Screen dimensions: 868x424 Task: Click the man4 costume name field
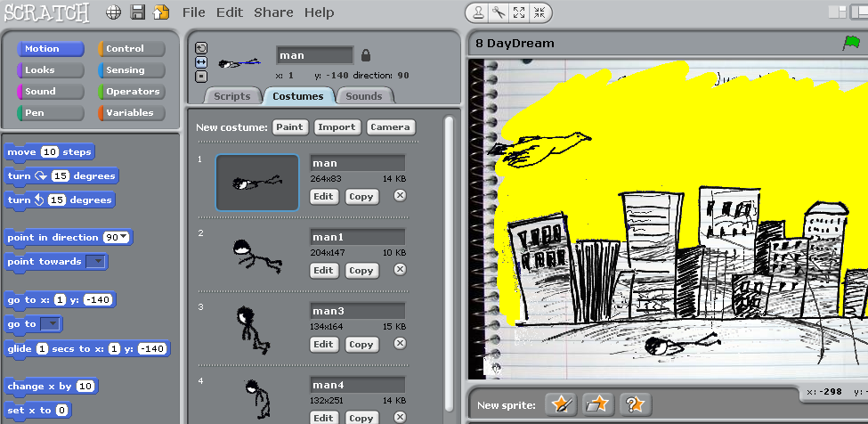pyautogui.click(x=358, y=385)
